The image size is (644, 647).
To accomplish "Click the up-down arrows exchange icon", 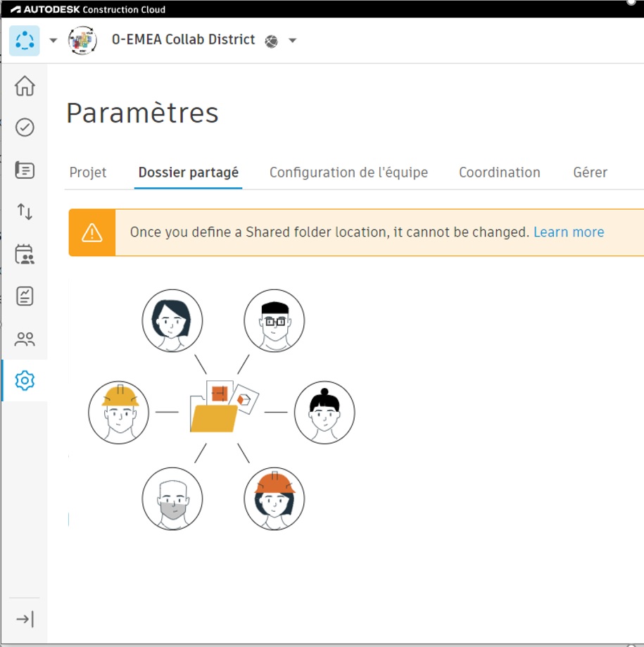I will (x=25, y=212).
